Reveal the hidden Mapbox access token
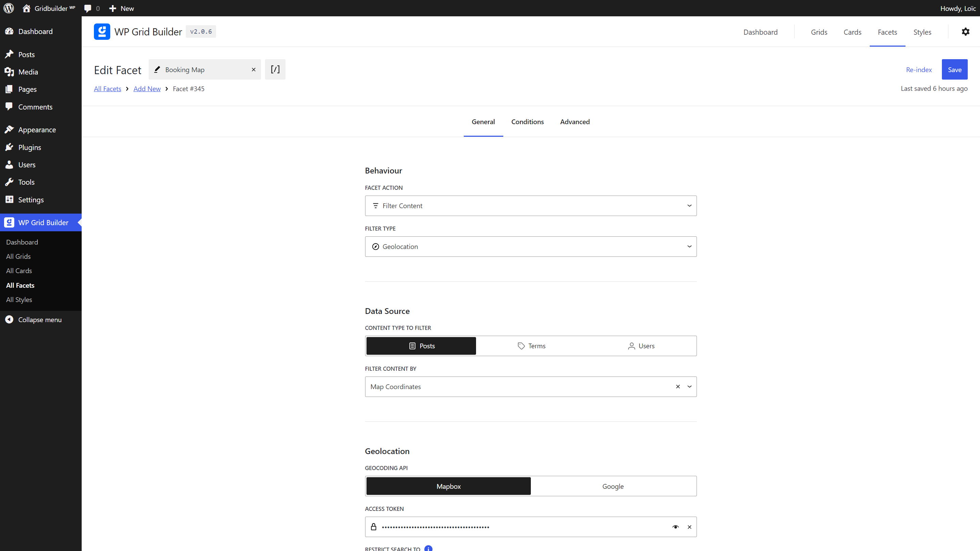This screenshot has width=980, height=551. click(676, 527)
